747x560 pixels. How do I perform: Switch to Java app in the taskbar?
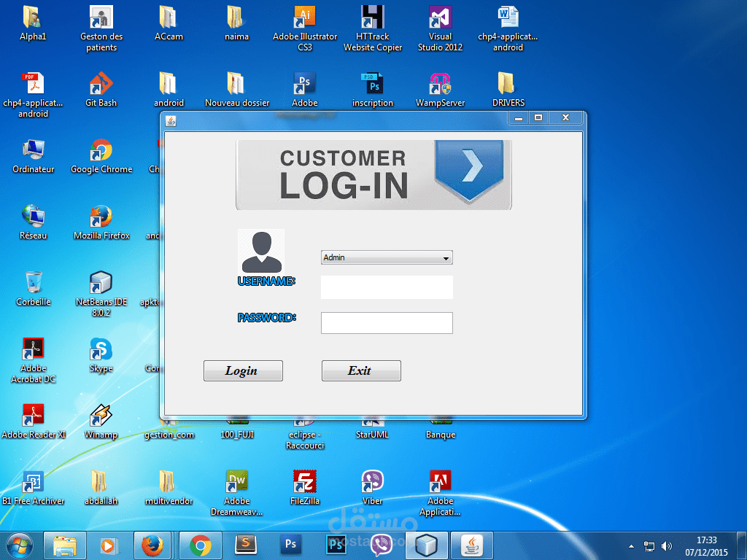click(x=472, y=545)
